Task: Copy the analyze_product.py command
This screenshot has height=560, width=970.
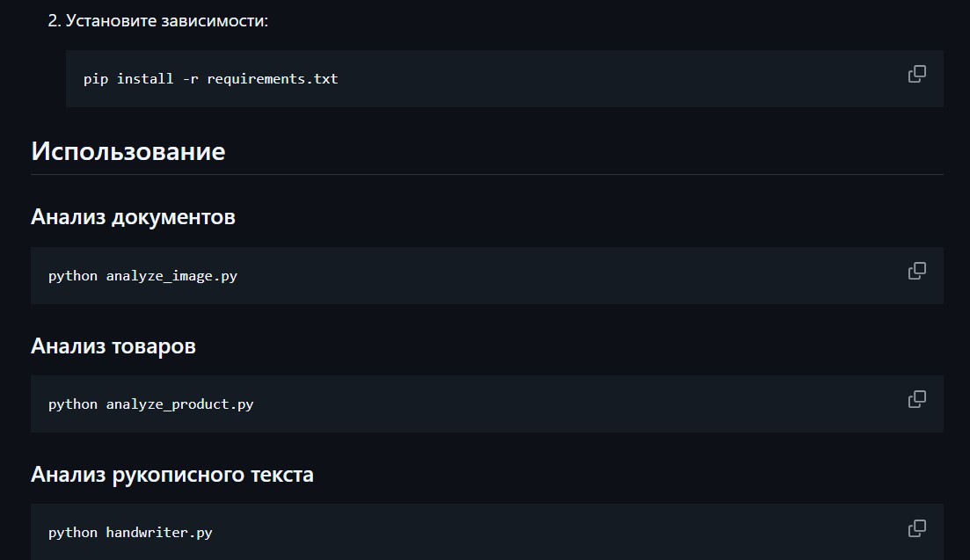Action: pyautogui.click(x=916, y=399)
